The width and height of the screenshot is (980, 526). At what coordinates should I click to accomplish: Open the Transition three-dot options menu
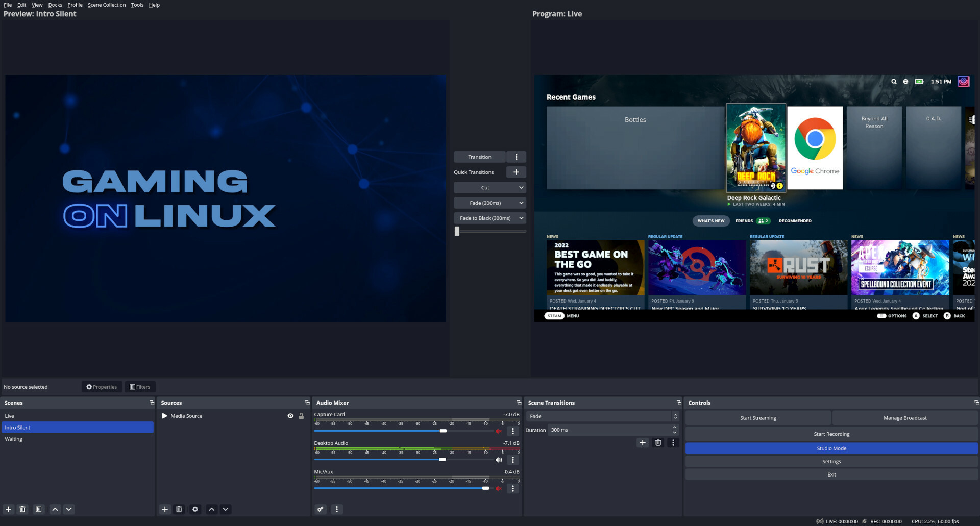tap(516, 157)
